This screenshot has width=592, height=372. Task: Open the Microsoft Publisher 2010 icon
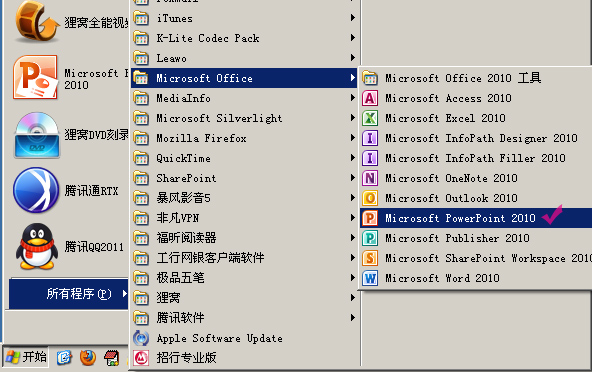[370, 238]
